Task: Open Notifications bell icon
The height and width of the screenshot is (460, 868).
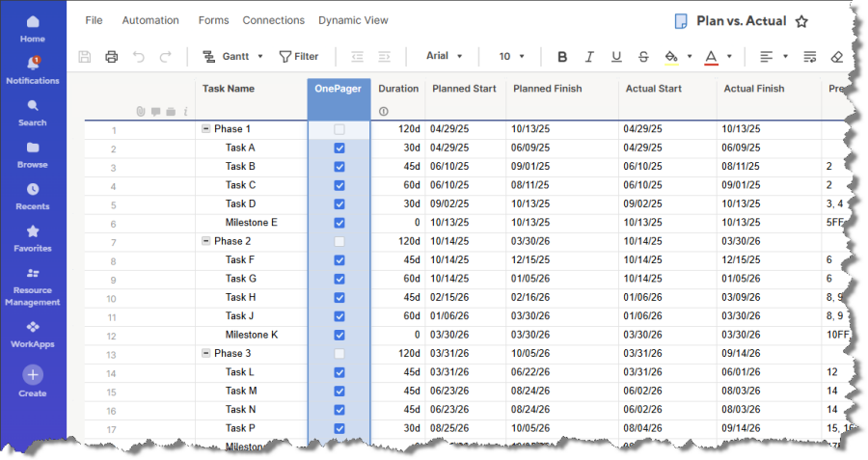Action: coord(33,65)
